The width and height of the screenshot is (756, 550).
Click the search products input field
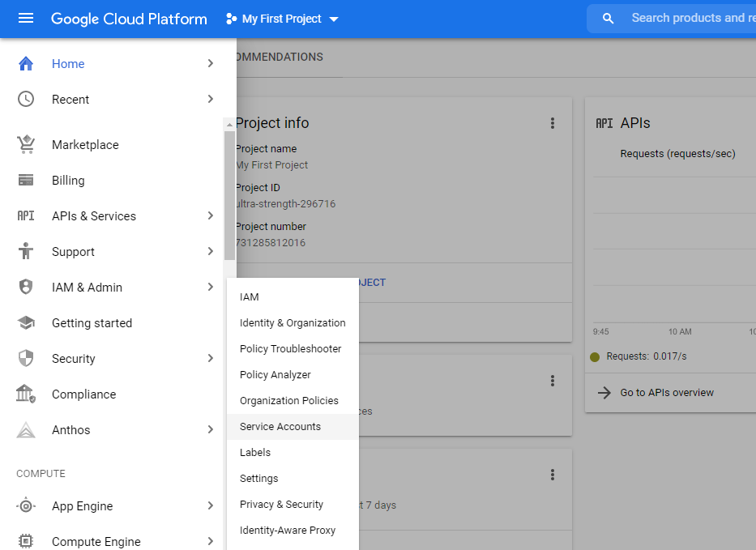tap(694, 19)
